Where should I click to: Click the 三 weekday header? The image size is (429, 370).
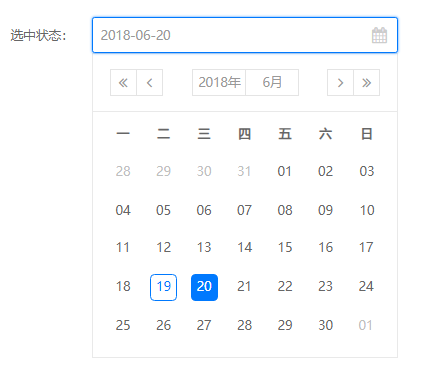(204, 134)
